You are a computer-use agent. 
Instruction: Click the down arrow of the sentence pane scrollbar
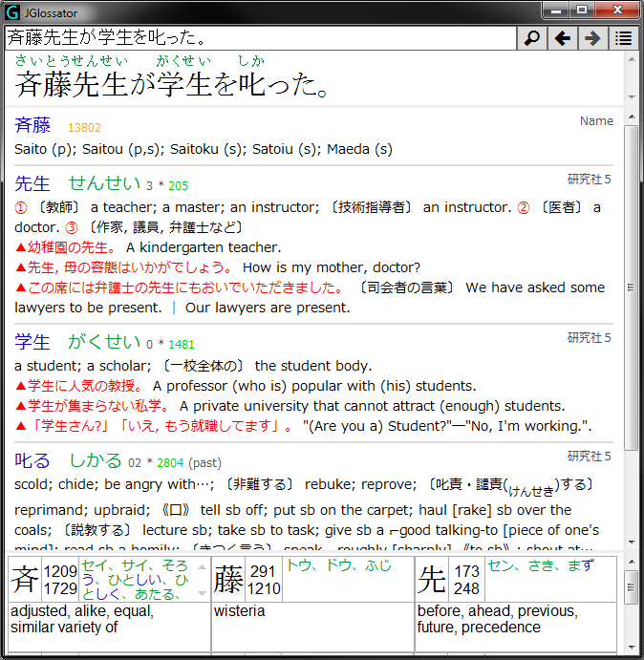(x=631, y=96)
